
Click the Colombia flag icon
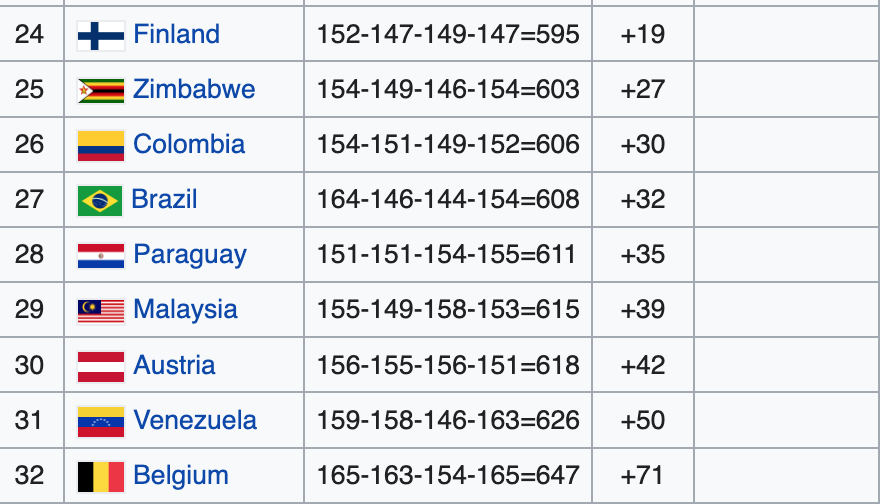point(100,145)
